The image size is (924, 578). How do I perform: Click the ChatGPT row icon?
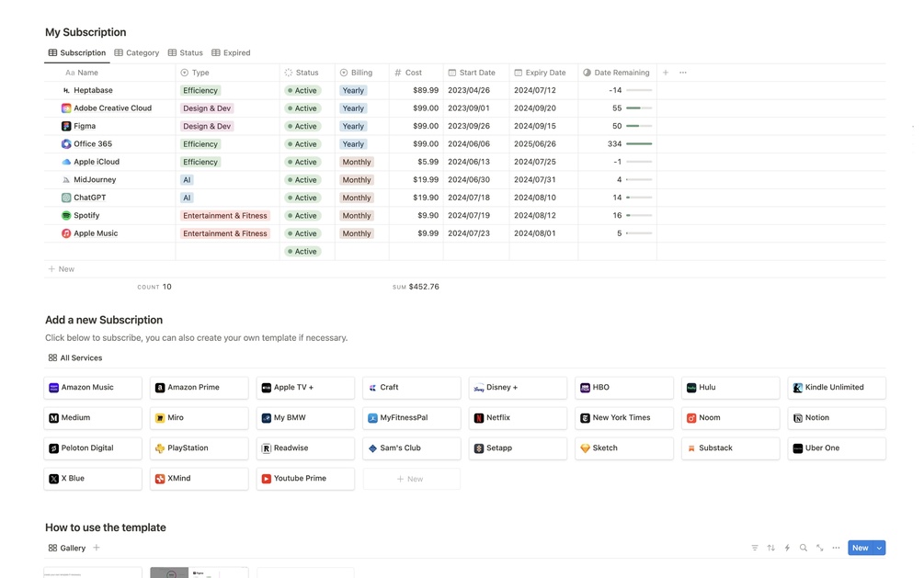(x=66, y=198)
